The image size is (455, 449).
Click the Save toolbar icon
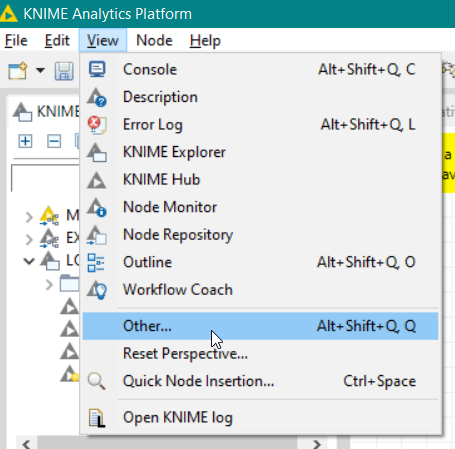click(64, 71)
